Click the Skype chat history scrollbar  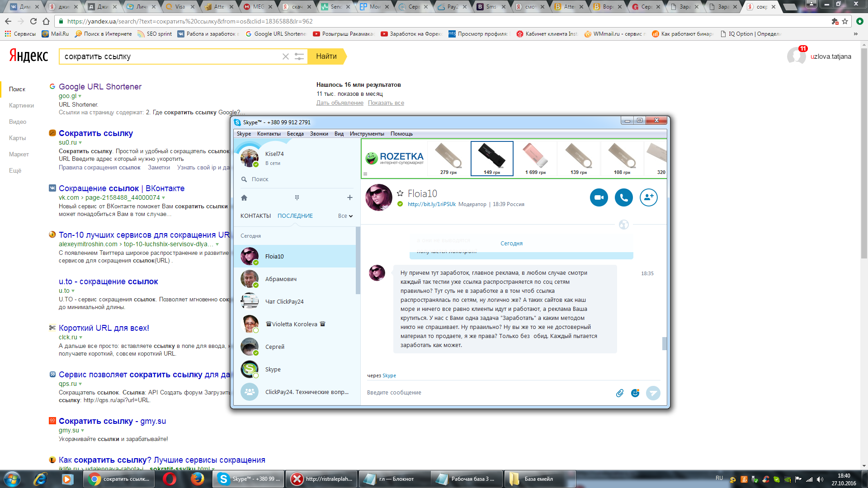[664, 343]
